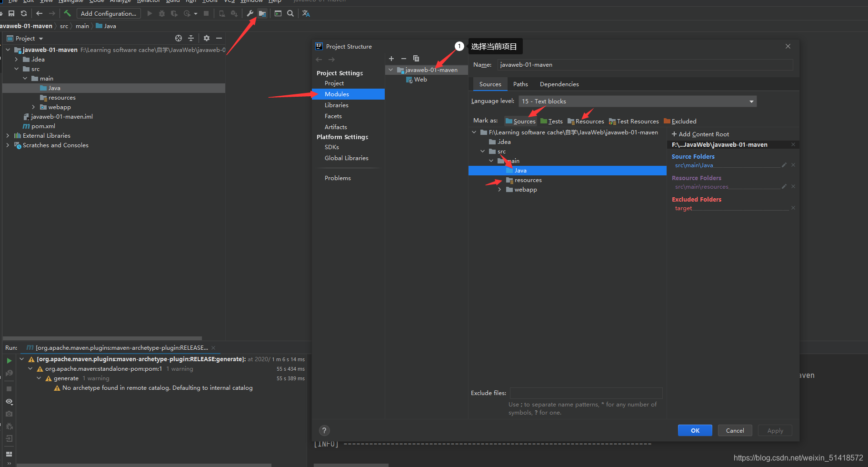The width and height of the screenshot is (868, 467).
Task: Collapse all in Project tool window
Action: (x=191, y=38)
